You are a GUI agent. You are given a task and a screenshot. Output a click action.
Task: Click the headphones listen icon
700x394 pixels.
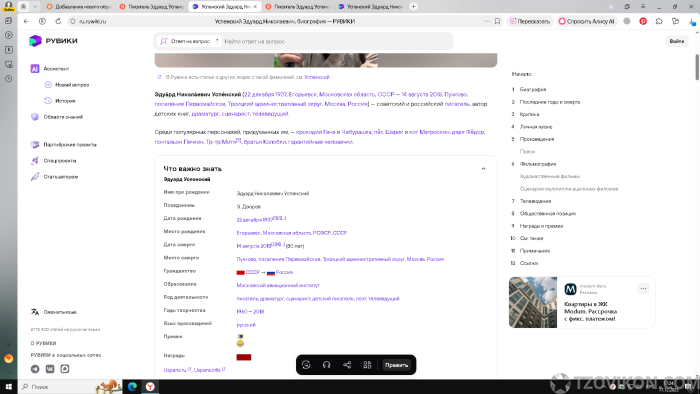[326, 365]
